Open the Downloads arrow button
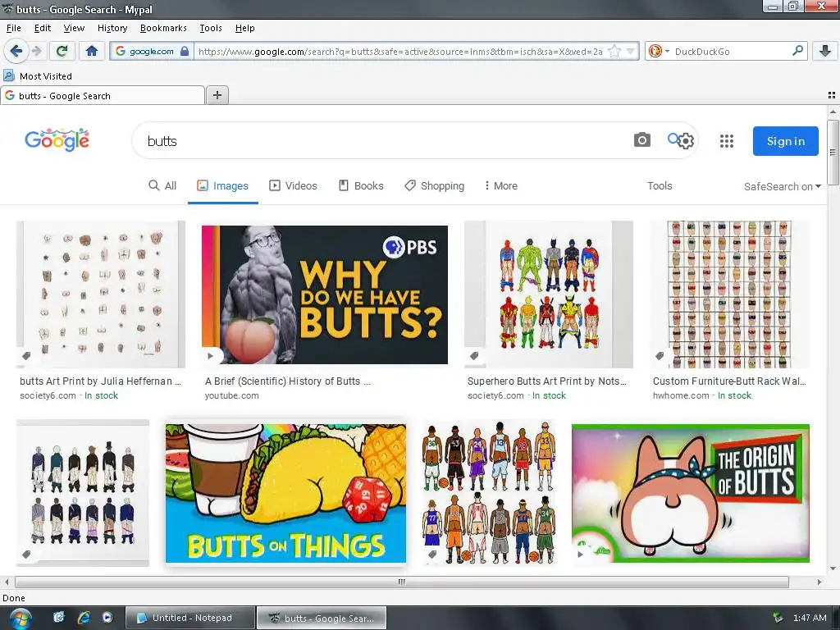This screenshot has height=630, width=840. 825,51
